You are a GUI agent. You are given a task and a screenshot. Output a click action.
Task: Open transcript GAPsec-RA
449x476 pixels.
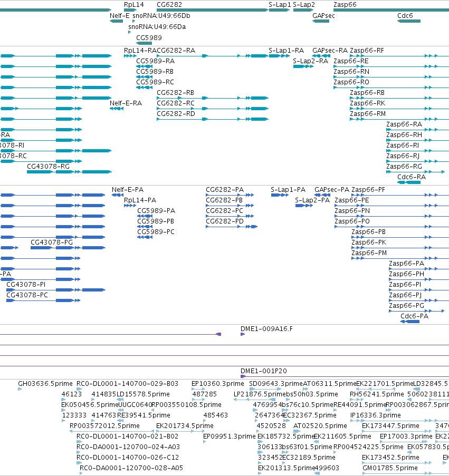point(330,51)
